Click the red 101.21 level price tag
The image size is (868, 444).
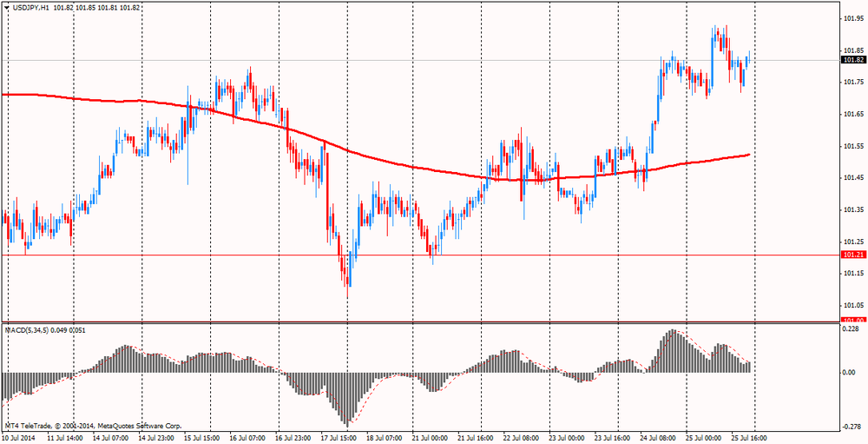[x=853, y=255]
